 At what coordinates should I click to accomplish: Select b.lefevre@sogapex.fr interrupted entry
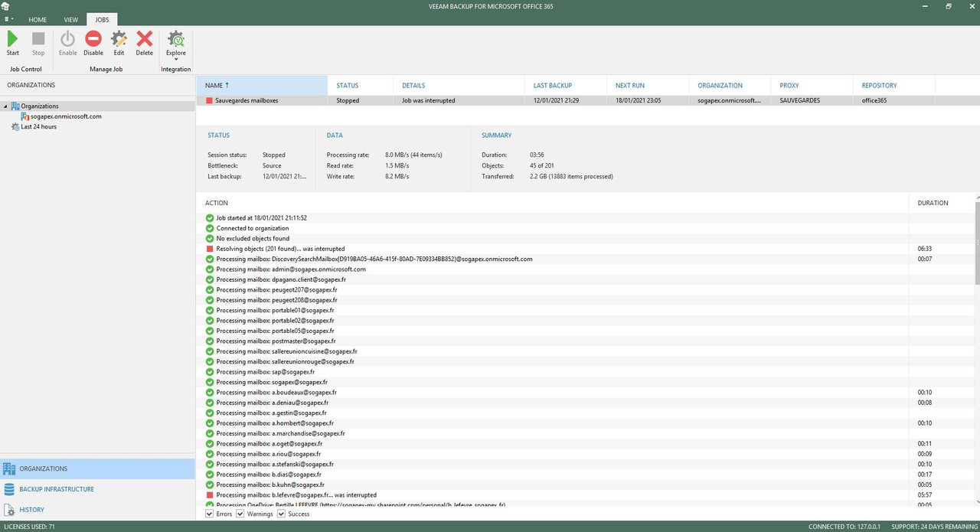[296, 495]
